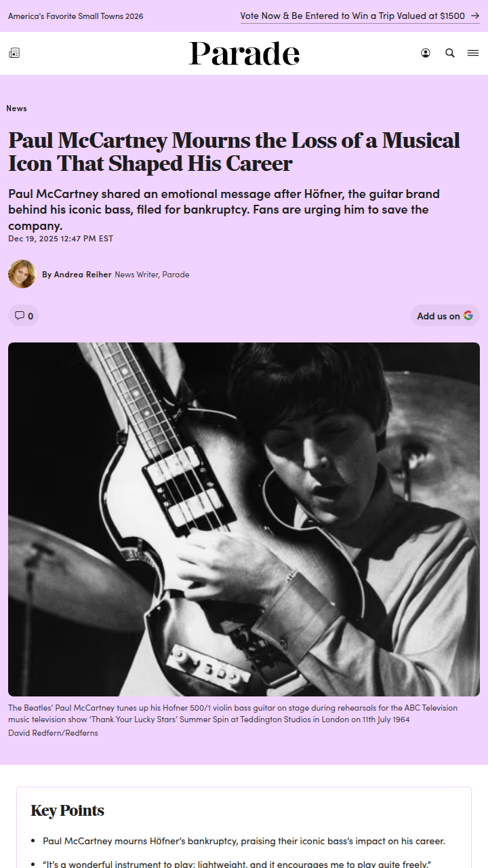Screen dimensions: 488x868
Task: Open the comments bubble showing 0
Action: click(24, 315)
